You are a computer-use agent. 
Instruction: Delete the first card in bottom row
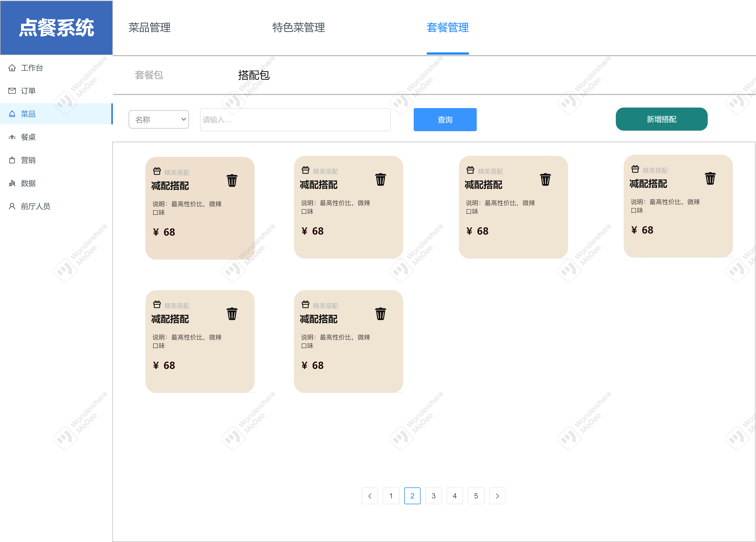pos(232,313)
